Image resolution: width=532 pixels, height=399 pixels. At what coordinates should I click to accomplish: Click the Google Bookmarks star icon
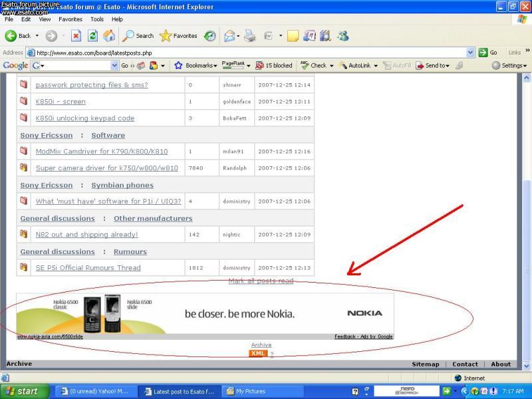178,65
